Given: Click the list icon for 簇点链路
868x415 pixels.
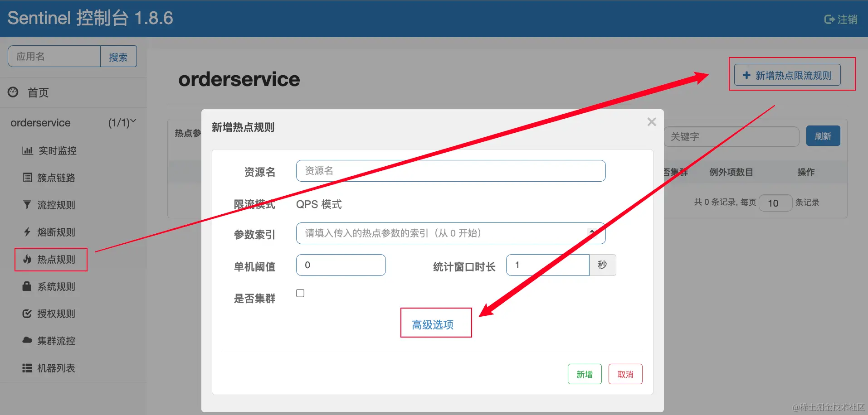Looking at the screenshot, I should [28, 178].
